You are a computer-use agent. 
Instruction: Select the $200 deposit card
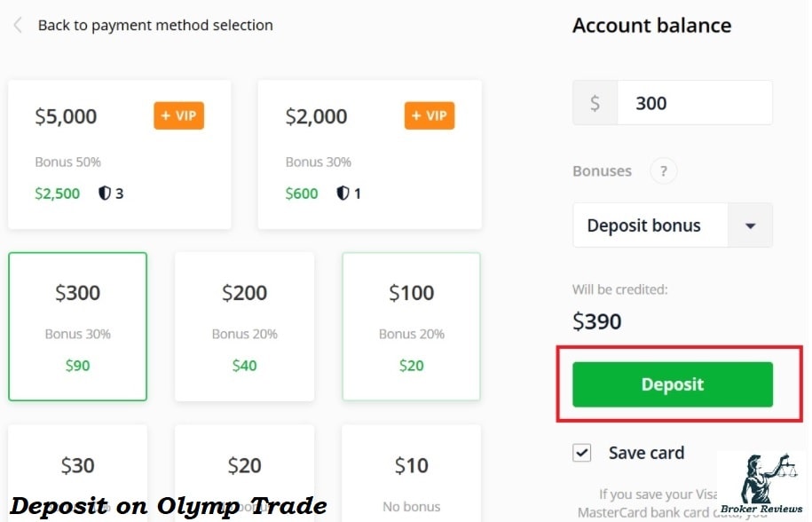coord(244,327)
